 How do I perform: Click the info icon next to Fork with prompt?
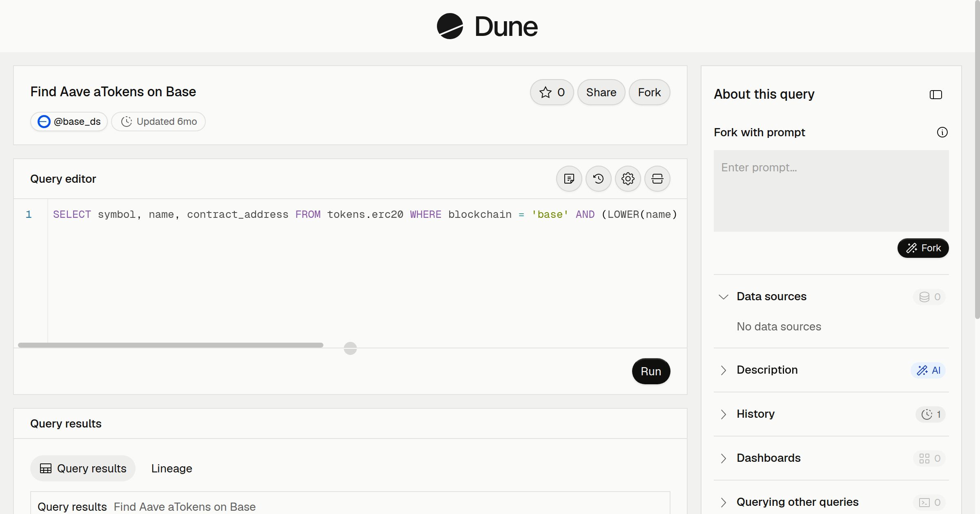[942, 132]
